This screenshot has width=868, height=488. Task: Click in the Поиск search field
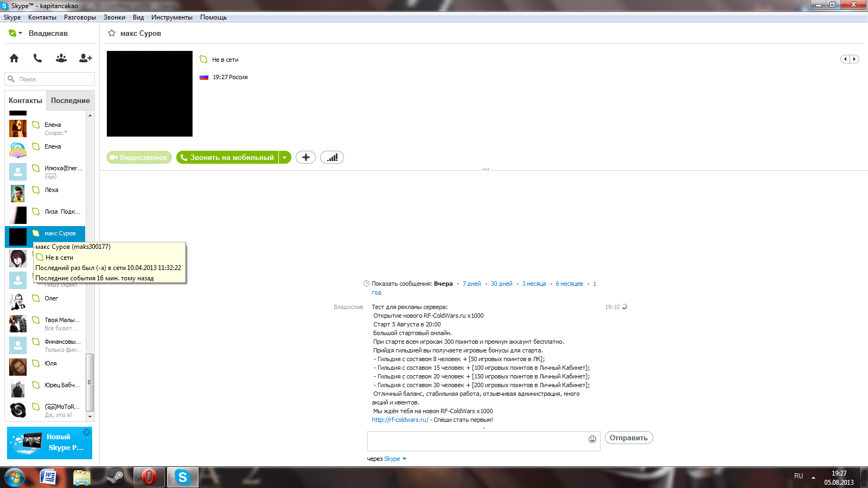click(50, 79)
